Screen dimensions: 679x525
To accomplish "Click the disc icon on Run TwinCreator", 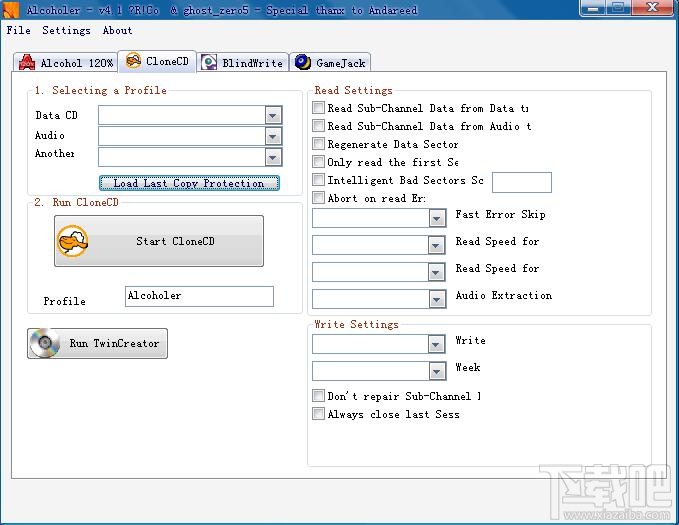I will tap(45, 343).
